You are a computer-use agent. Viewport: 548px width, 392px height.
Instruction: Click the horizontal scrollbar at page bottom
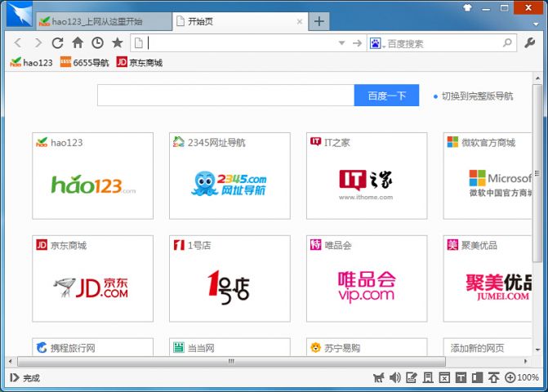point(232,361)
